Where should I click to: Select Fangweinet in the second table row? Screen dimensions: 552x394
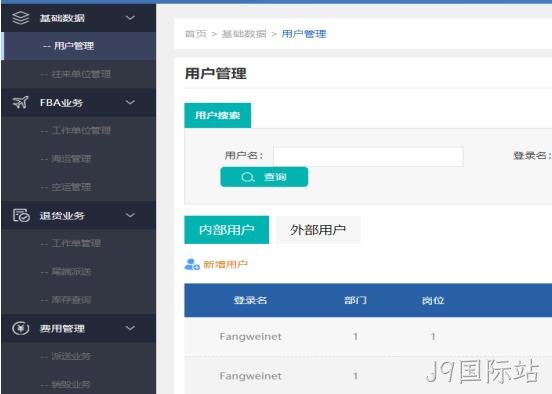pyautogui.click(x=250, y=376)
